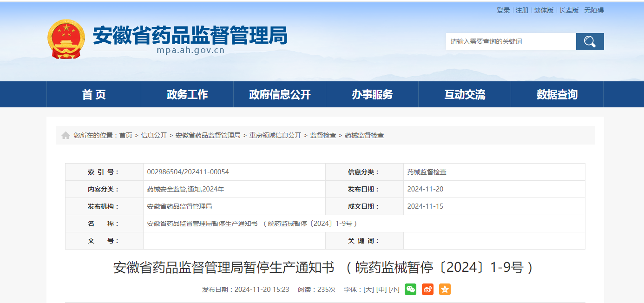Go to 政府信息公开 navigation menu
Image resolution: width=644 pixels, height=303 pixels.
280,94
